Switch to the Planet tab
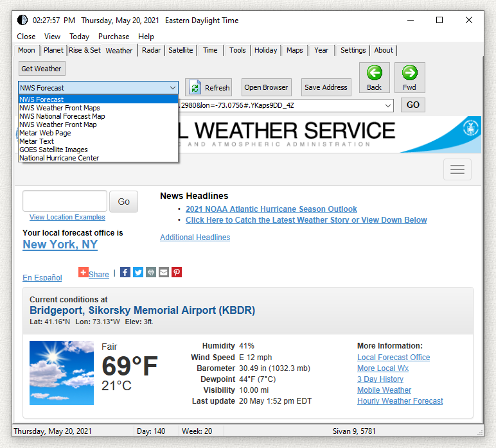This screenshot has width=496, height=448. coord(53,50)
